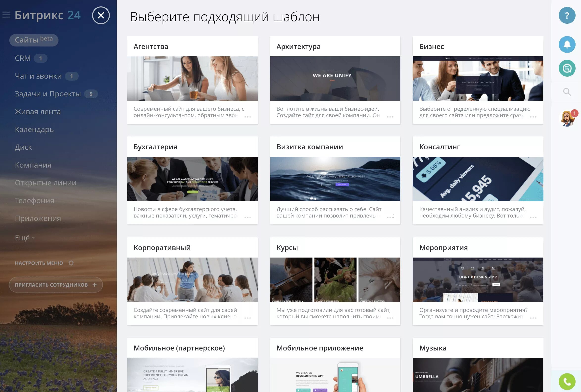Expand Консалтинг description with three dots

[533, 217]
